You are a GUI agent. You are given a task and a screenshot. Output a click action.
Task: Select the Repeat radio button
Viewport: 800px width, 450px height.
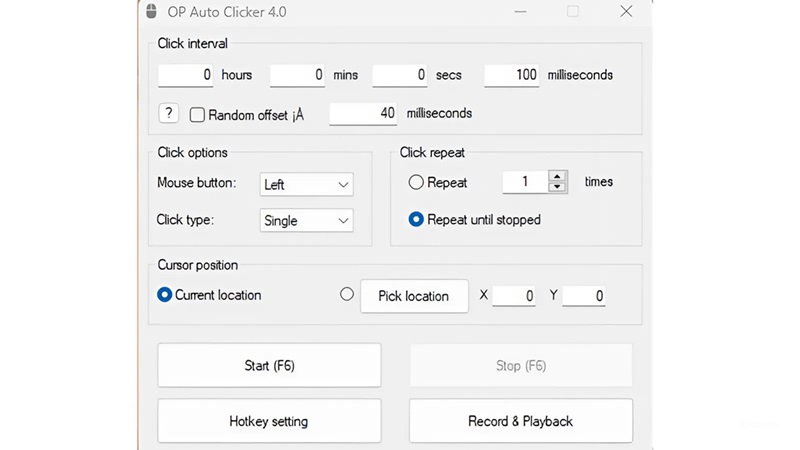point(416,182)
